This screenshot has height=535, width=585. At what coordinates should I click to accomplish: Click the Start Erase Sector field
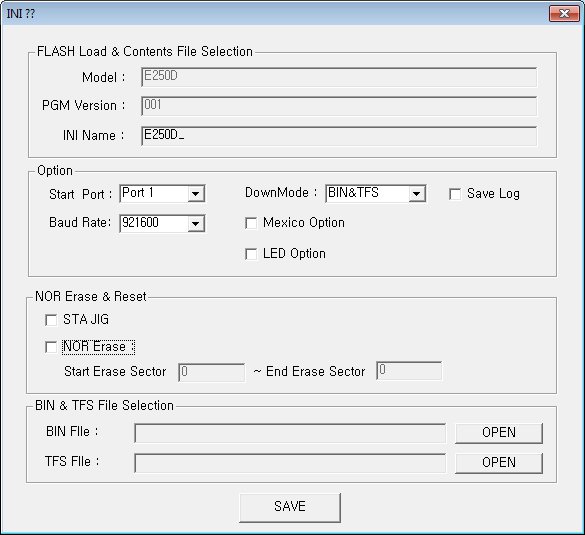(212, 372)
